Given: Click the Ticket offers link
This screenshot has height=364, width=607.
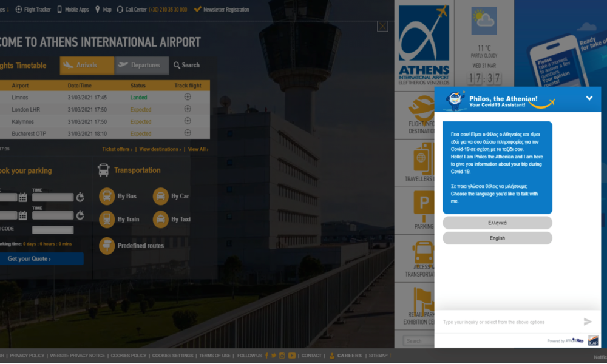Looking at the screenshot, I should point(117,149).
